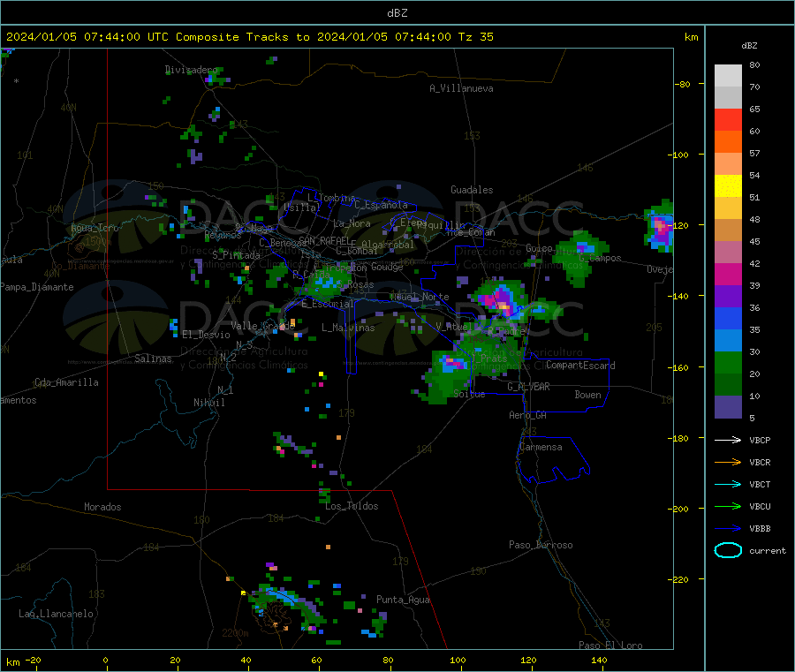Click the Valle_Grande map label
Image resolution: width=795 pixels, height=672 pixels.
pyautogui.click(x=262, y=326)
